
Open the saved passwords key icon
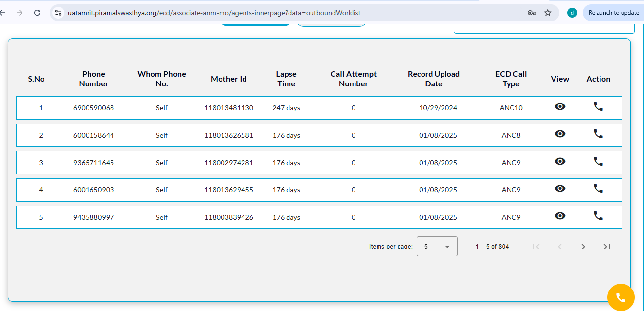532,13
